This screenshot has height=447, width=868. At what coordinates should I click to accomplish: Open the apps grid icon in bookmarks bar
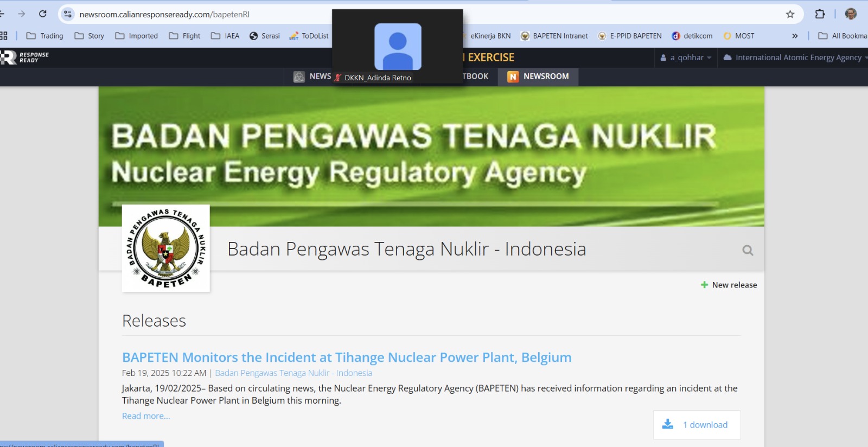(3, 36)
